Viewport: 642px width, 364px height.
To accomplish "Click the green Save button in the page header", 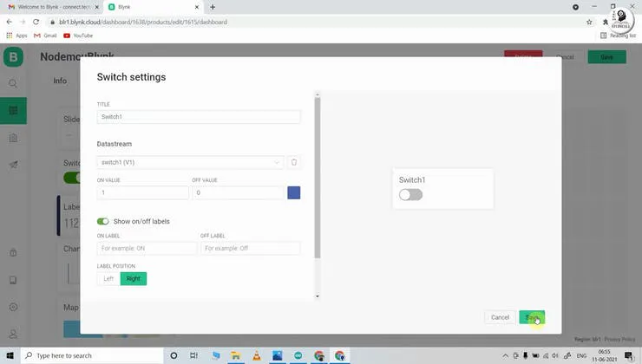I will [x=606, y=57].
